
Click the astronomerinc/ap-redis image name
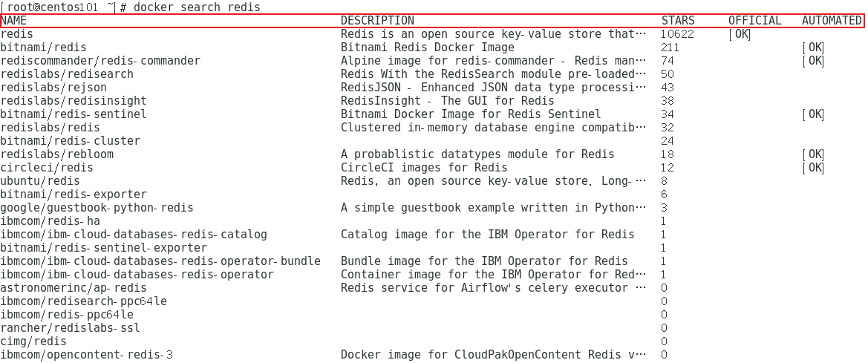point(74,288)
